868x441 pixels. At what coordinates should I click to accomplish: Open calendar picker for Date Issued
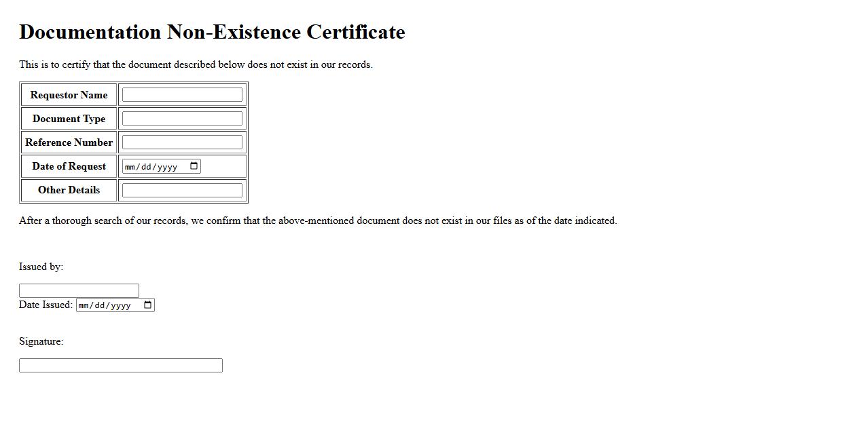click(148, 305)
